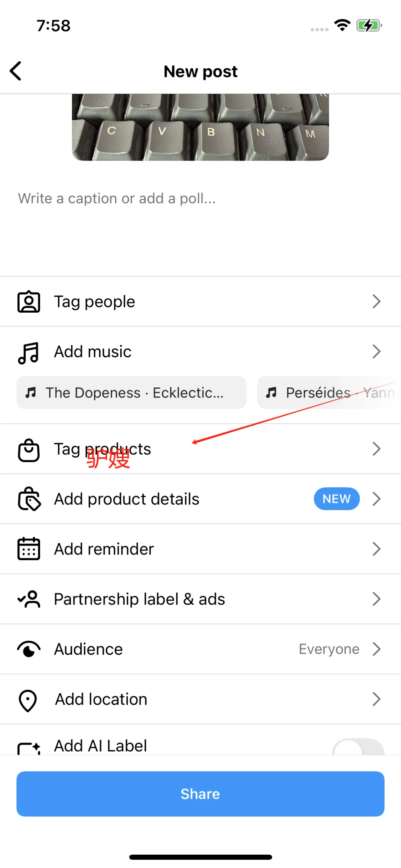Open Partnership label & ads row
401x868 pixels.
[200, 599]
